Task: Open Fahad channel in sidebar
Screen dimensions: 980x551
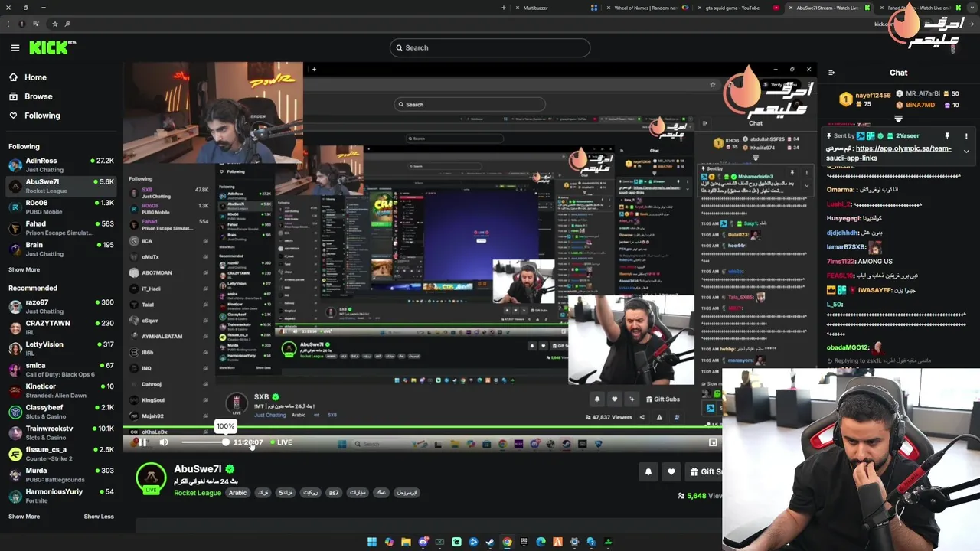Action: [61, 228]
